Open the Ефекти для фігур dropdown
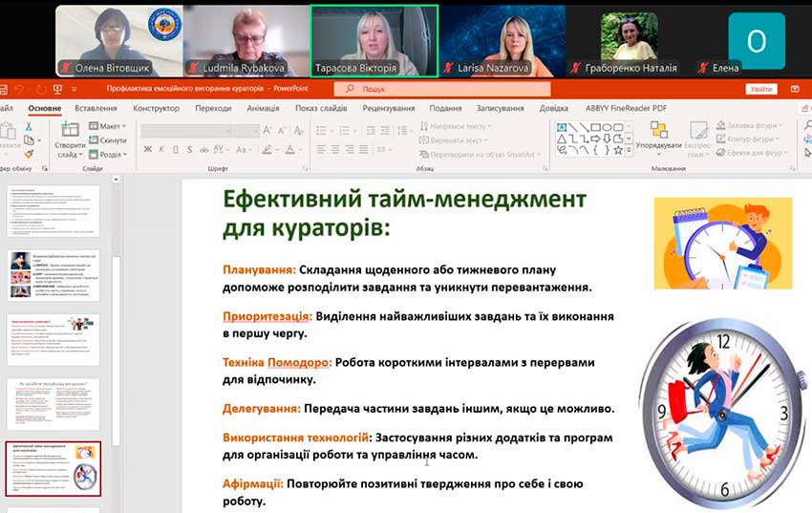Image resolution: width=812 pixels, height=513 pixels. (752, 153)
